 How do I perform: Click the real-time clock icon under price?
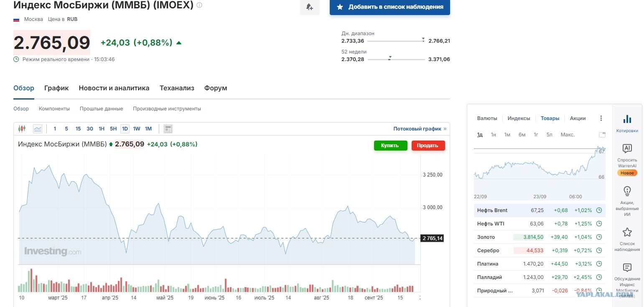point(16,59)
